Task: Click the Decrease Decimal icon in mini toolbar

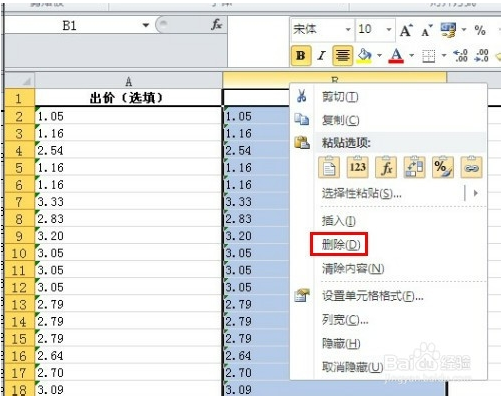Action: (482, 55)
